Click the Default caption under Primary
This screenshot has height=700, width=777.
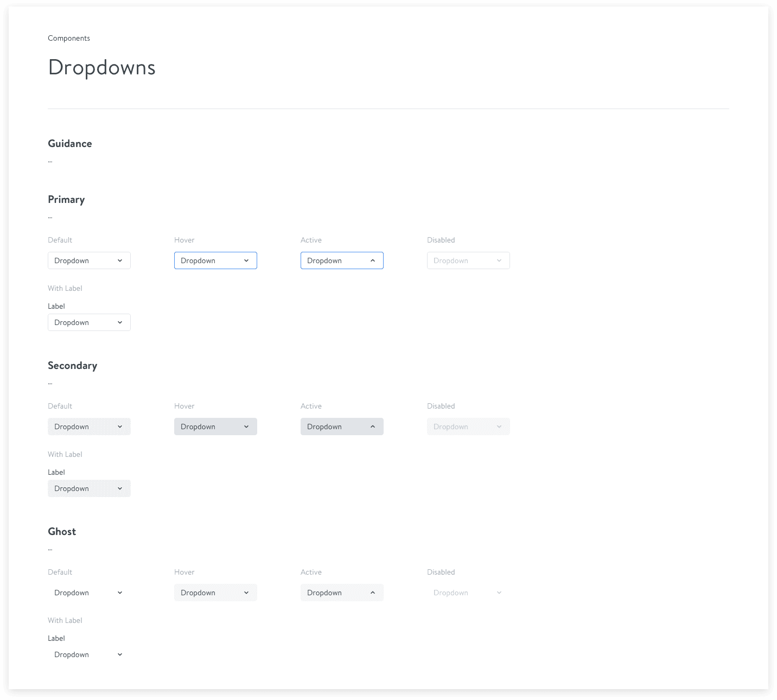[60, 240]
